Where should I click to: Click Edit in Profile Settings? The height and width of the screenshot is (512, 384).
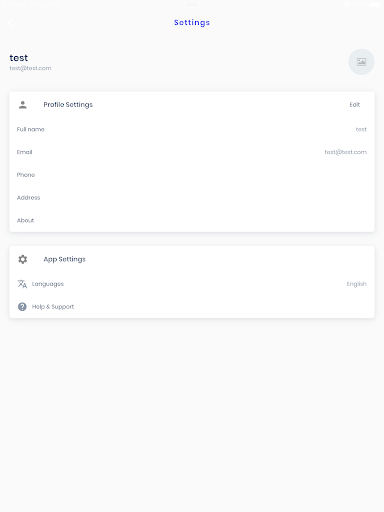tap(355, 105)
